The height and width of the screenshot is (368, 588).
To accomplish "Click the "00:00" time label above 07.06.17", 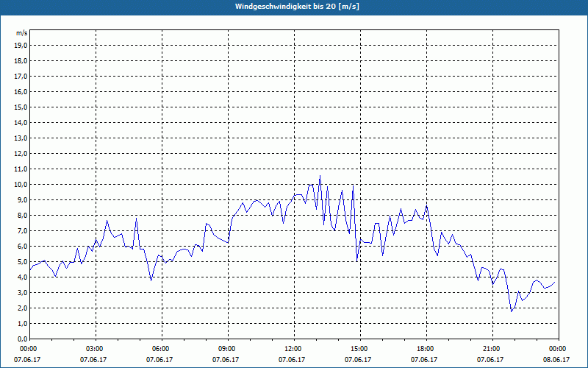I will tap(28, 349).
